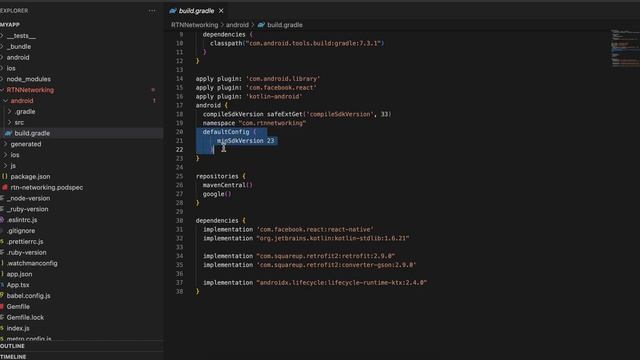
Task: Click the google() repository line
Action: tap(217, 194)
